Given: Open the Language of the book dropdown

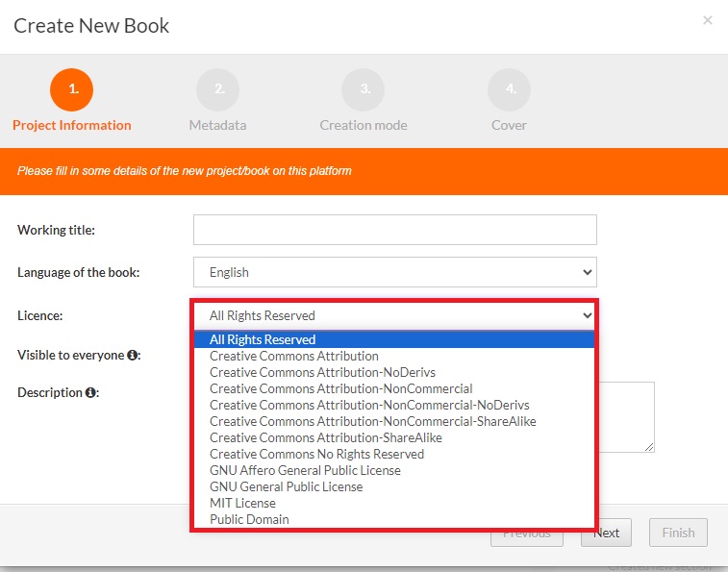Looking at the screenshot, I should coord(394,272).
